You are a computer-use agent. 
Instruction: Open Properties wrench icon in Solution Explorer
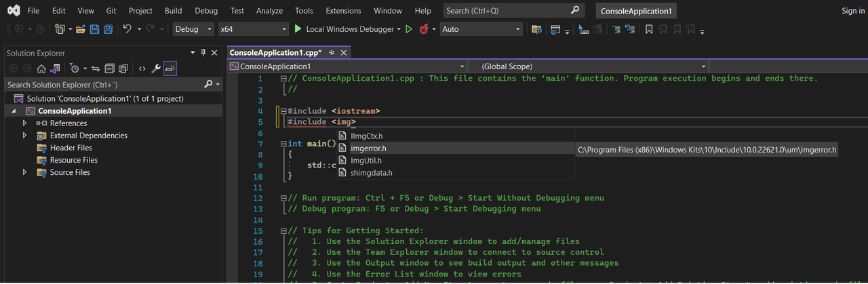pyautogui.click(x=156, y=68)
